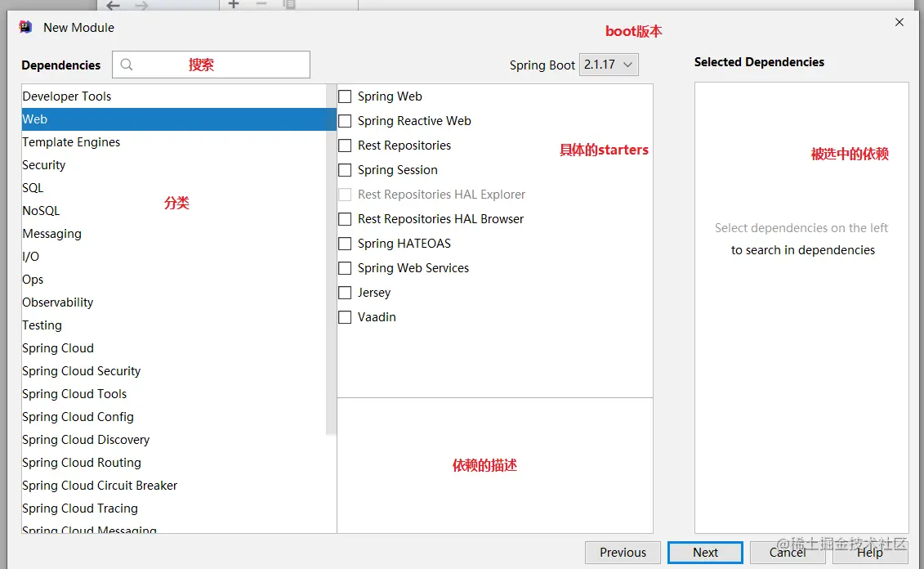Select the Ops category
This screenshot has width=924, height=569.
(x=174, y=280)
